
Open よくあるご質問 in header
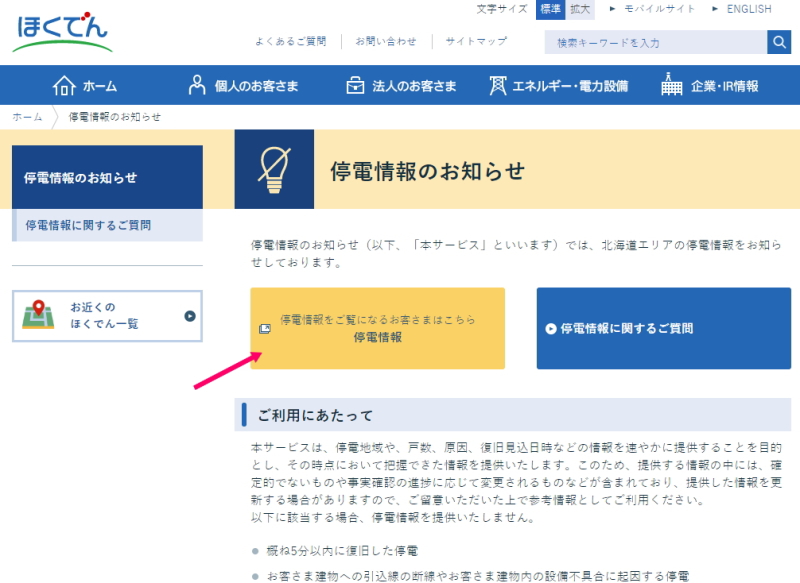(x=290, y=42)
